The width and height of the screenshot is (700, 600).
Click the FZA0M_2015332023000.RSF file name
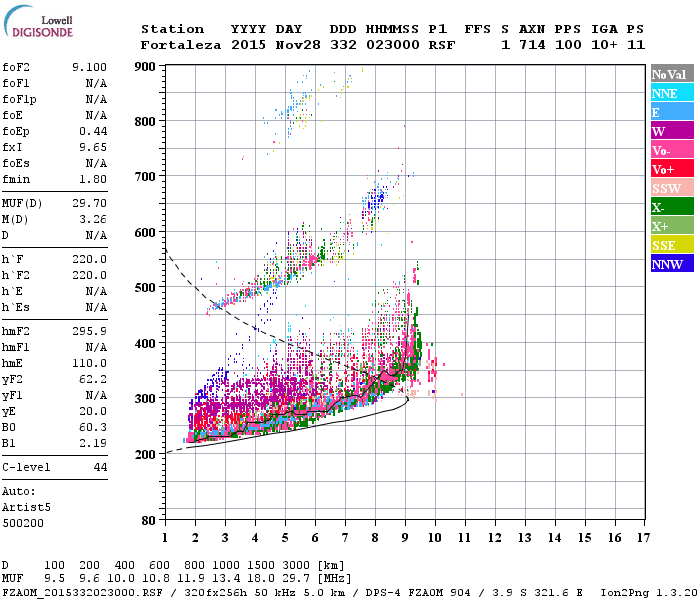pyautogui.click(x=82, y=592)
